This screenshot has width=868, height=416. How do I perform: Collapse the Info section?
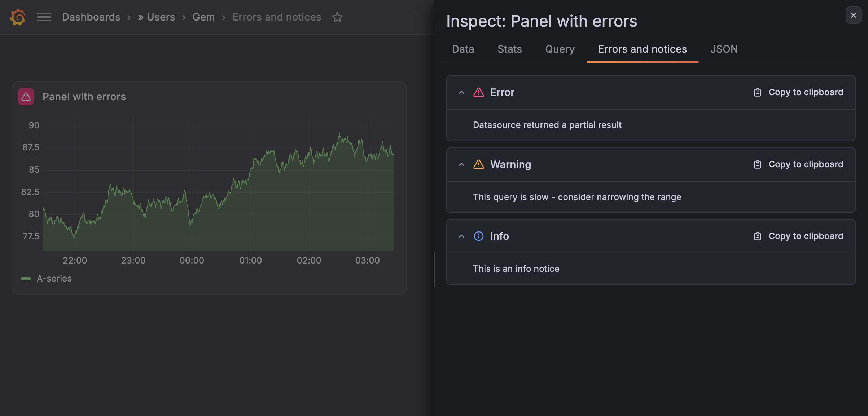[x=461, y=236]
